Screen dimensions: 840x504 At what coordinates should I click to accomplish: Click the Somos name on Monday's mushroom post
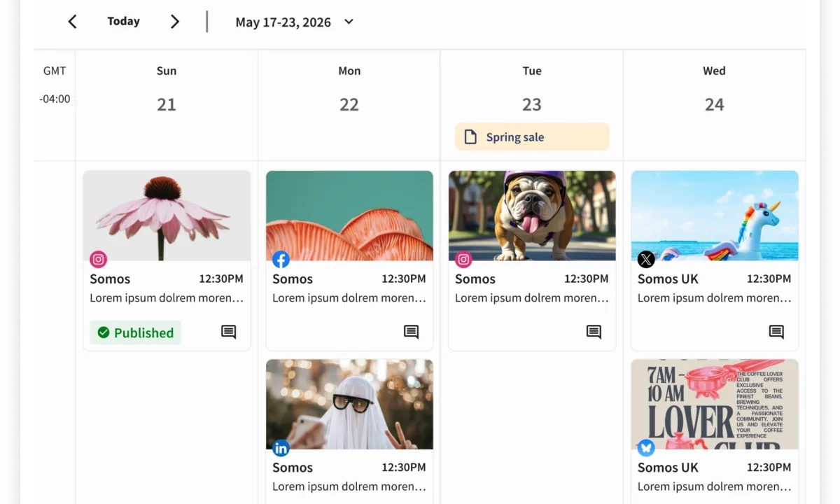coord(293,279)
